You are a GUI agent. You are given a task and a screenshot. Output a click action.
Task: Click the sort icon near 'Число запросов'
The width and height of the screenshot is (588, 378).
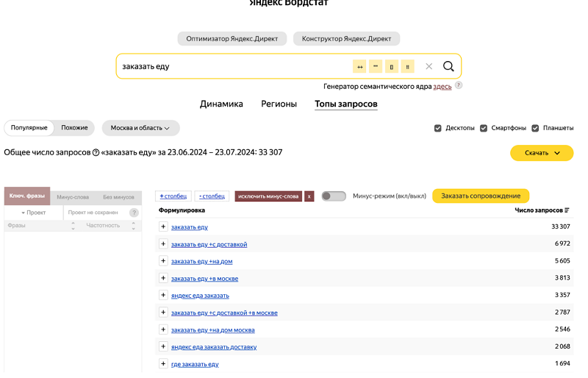567,210
